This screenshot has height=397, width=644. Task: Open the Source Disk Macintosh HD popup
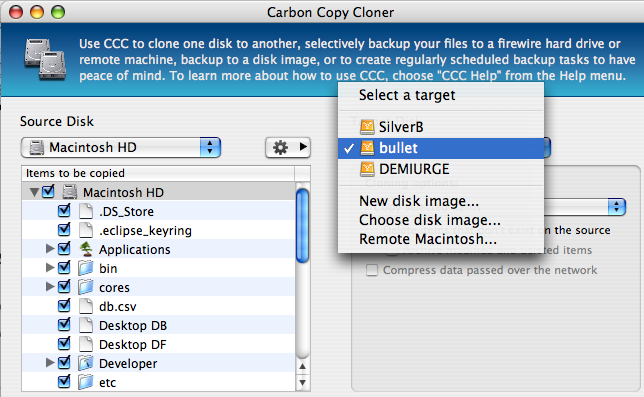[x=121, y=147]
